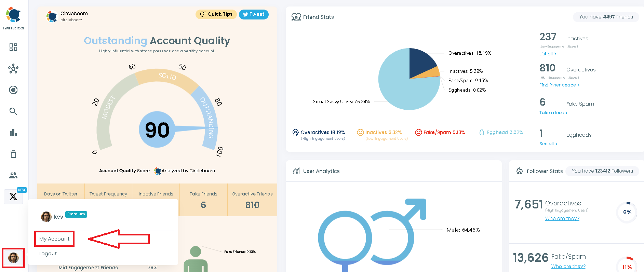Click the You have 123412 Followers badge
This screenshot has height=272, width=644.
tap(602, 171)
